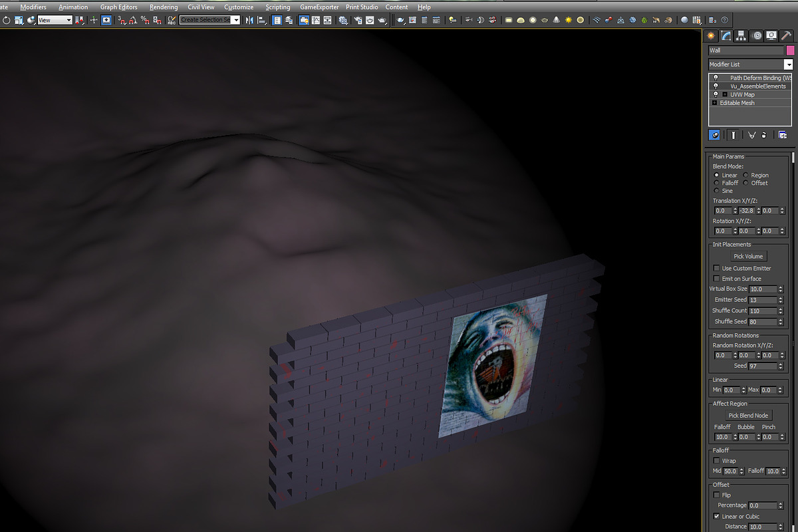798x532 pixels.
Task: Select the Offset blend mode
Action: 755,183
